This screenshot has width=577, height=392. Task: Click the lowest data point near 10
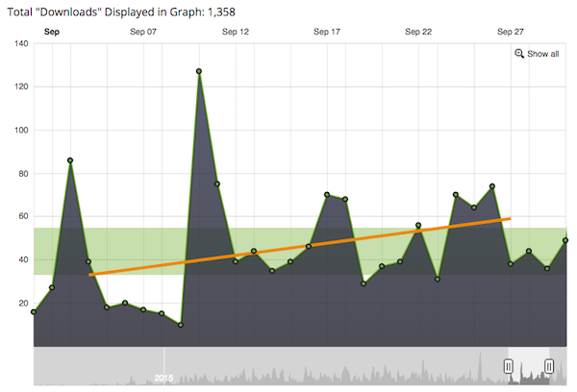(x=181, y=325)
